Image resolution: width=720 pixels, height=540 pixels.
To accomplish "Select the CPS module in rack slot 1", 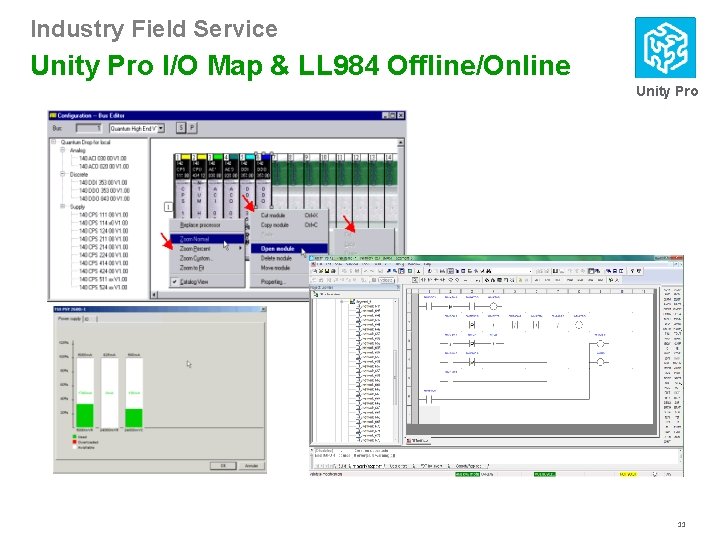I will pos(182,188).
